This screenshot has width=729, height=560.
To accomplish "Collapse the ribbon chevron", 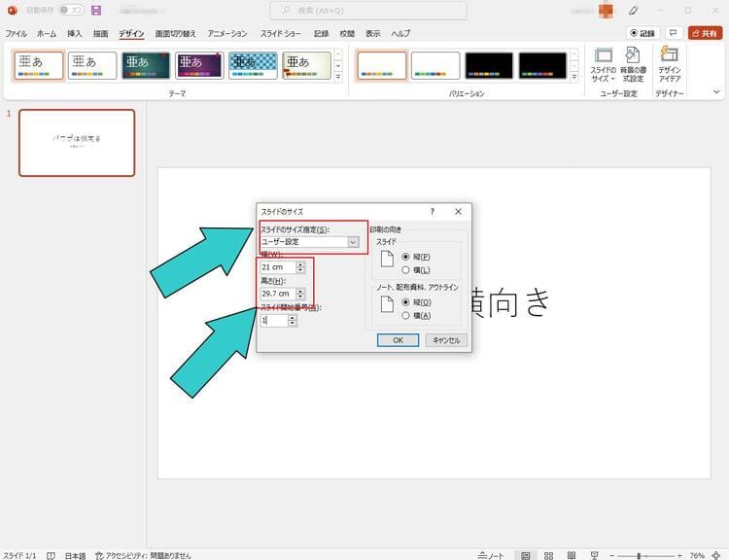I will click(716, 92).
